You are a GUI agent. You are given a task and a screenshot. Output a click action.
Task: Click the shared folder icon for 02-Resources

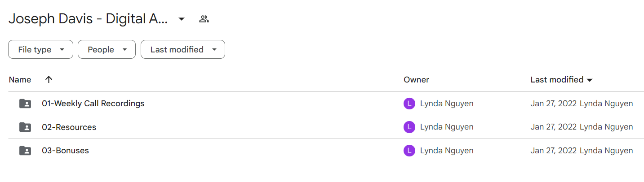(25, 127)
